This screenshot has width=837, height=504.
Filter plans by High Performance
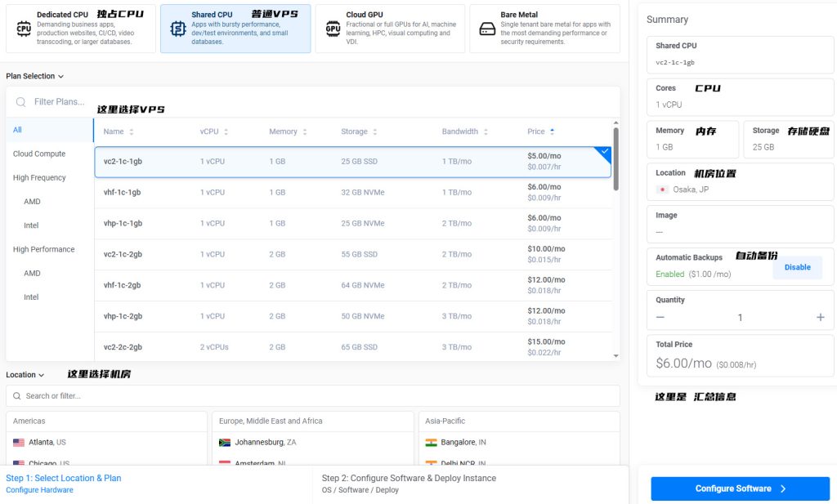point(44,250)
